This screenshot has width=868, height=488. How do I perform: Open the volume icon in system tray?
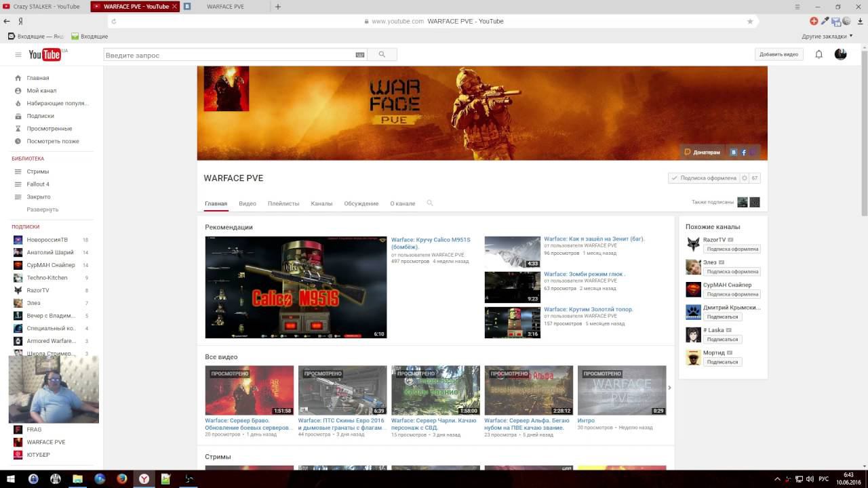(810, 479)
